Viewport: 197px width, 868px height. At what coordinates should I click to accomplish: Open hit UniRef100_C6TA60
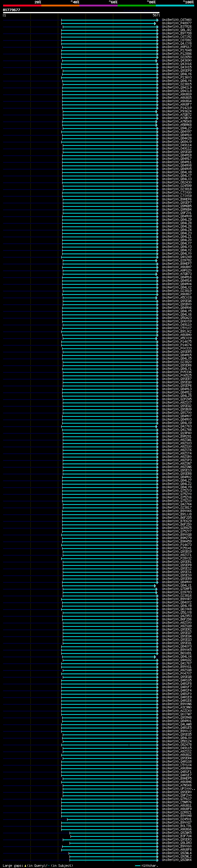[x=176, y=20]
